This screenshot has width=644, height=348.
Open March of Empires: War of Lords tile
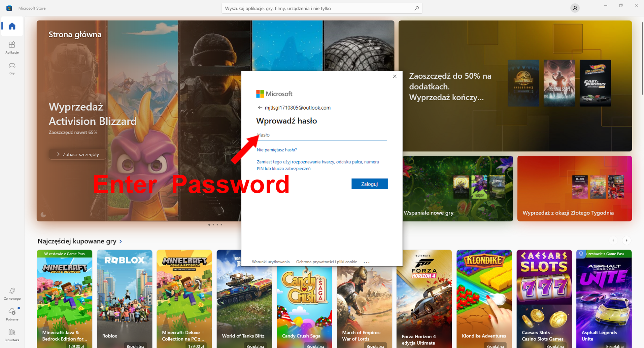(x=364, y=308)
